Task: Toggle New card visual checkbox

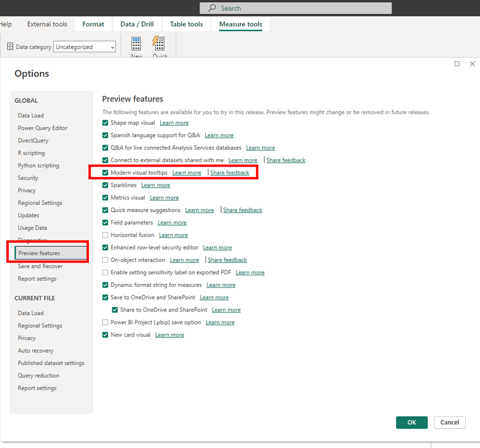Action: [x=105, y=335]
